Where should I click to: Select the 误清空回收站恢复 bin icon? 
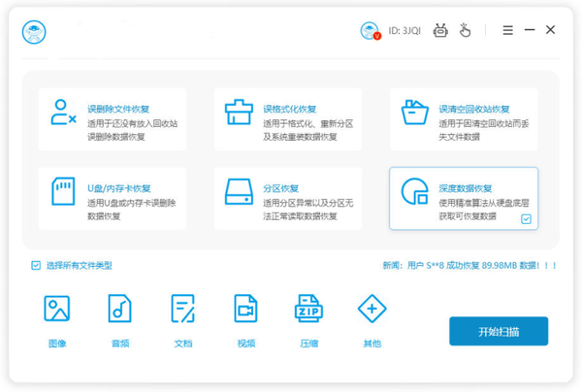414,112
